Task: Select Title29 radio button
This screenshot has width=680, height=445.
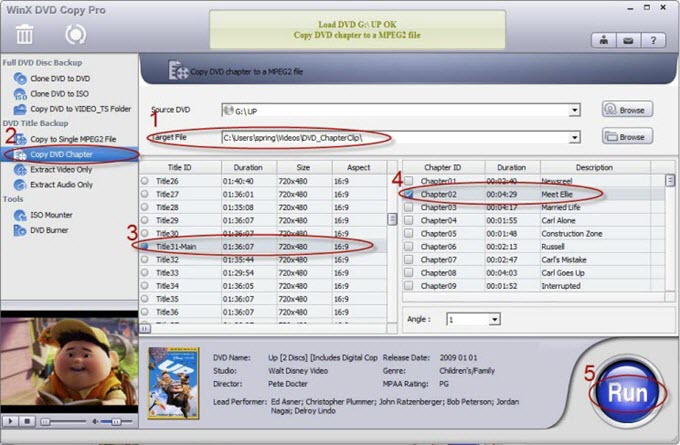Action: click(x=144, y=220)
